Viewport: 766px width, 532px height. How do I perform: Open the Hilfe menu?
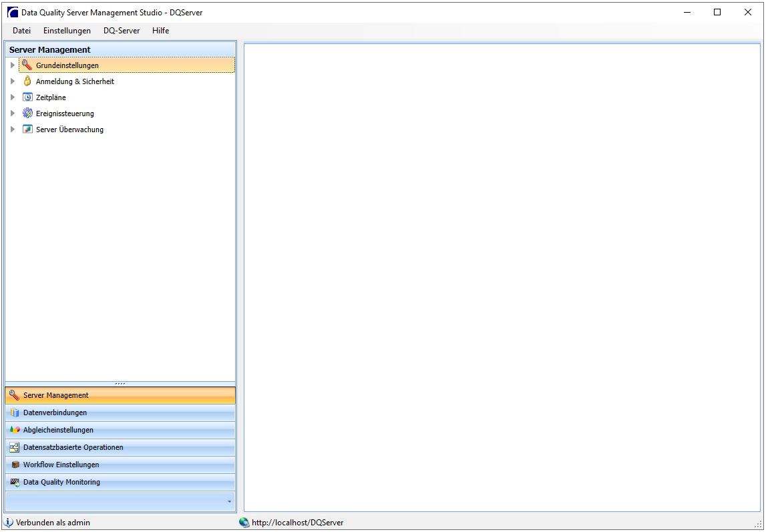tap(161, 30)
